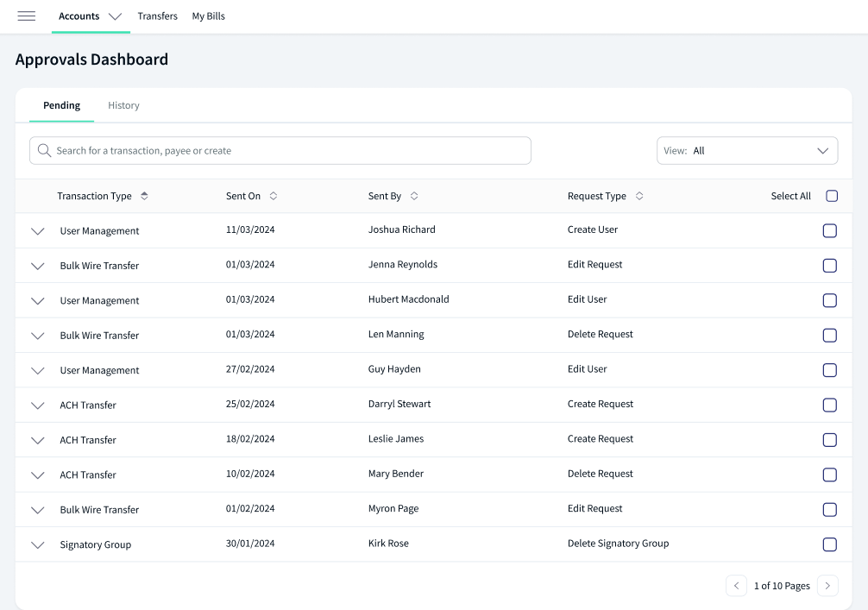The width and height of the screenshot is (868, 610).
Task: Check the Darryl Stewart row checkbox
Action: tap(830, 406)
